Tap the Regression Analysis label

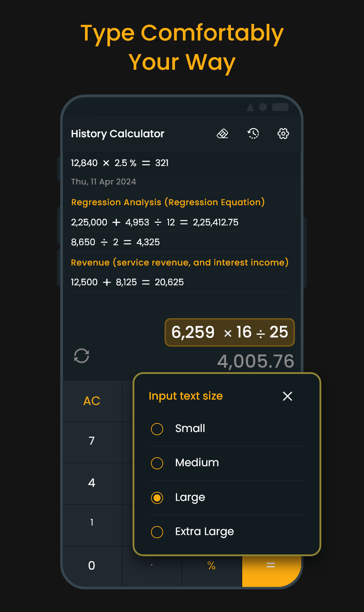tap(168, 202)
